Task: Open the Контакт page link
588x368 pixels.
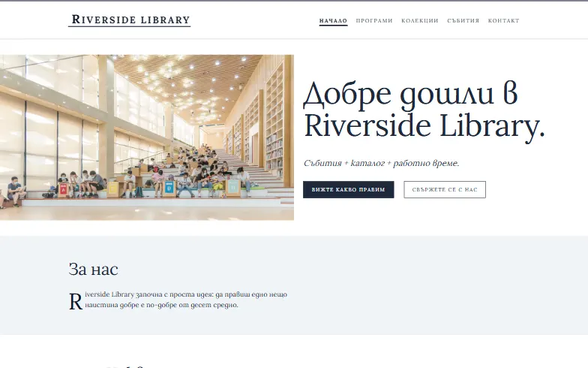Action: (x=503, y=21)
